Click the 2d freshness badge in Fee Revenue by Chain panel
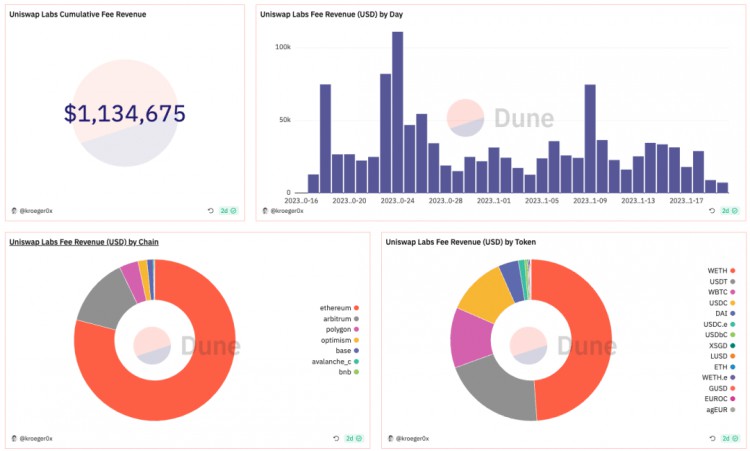The image size is (750, 451). tap(354, 438)
